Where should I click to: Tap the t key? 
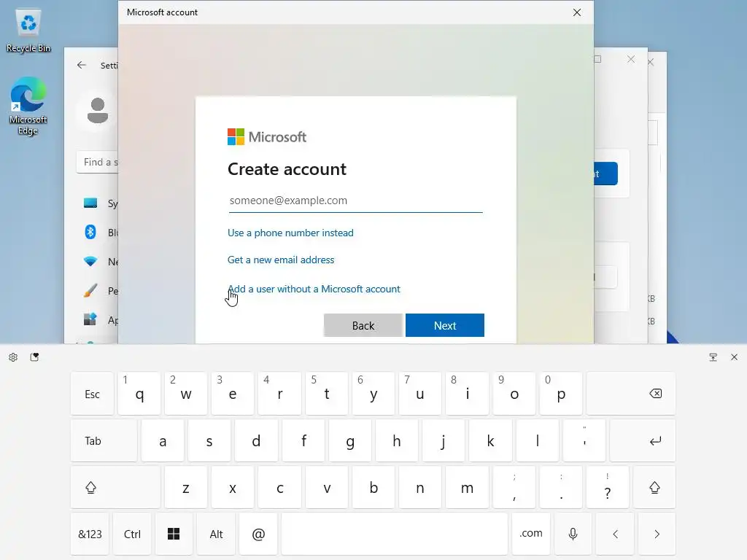pos(326,393)
